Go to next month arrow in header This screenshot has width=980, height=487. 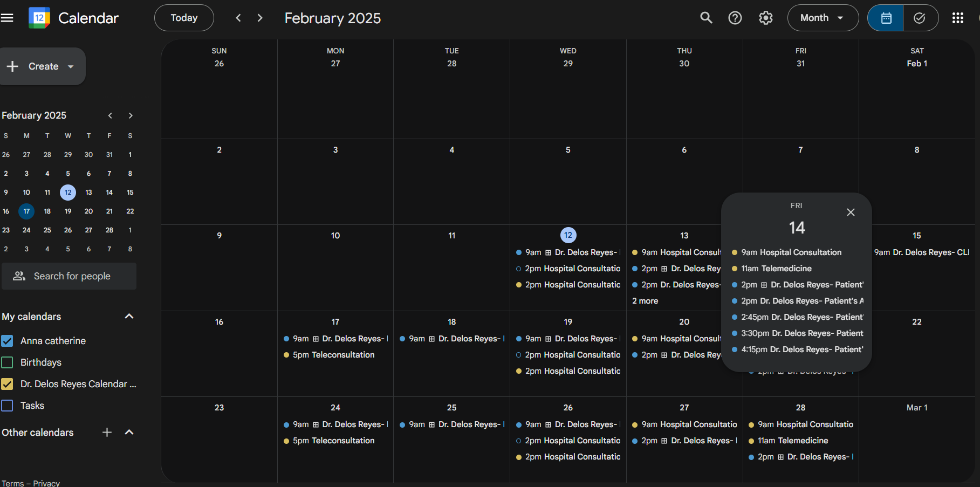tap(260, 18)
